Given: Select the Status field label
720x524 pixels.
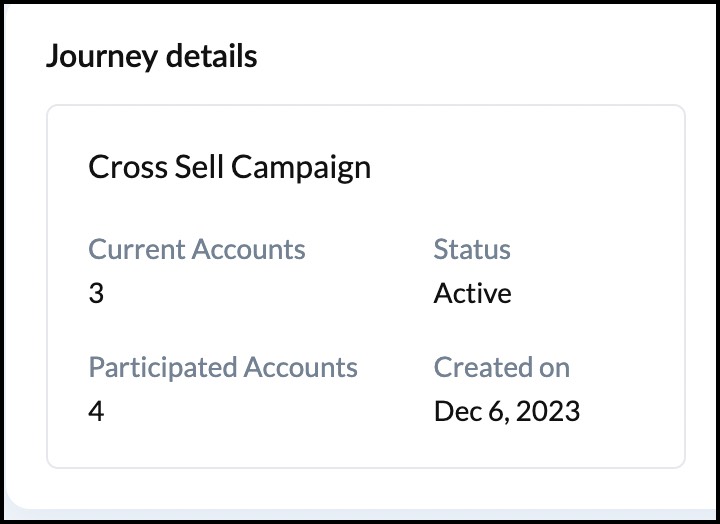Looking at the screenshot, I should [472, 249].
